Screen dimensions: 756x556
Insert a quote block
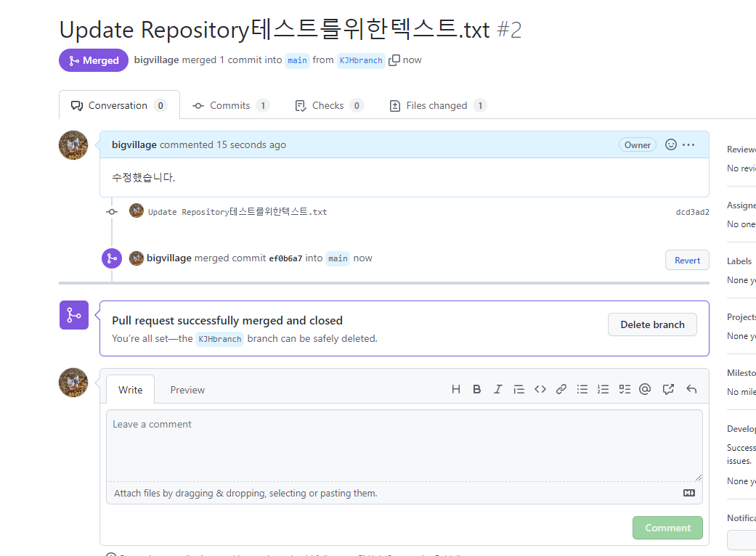click(519, 389)
